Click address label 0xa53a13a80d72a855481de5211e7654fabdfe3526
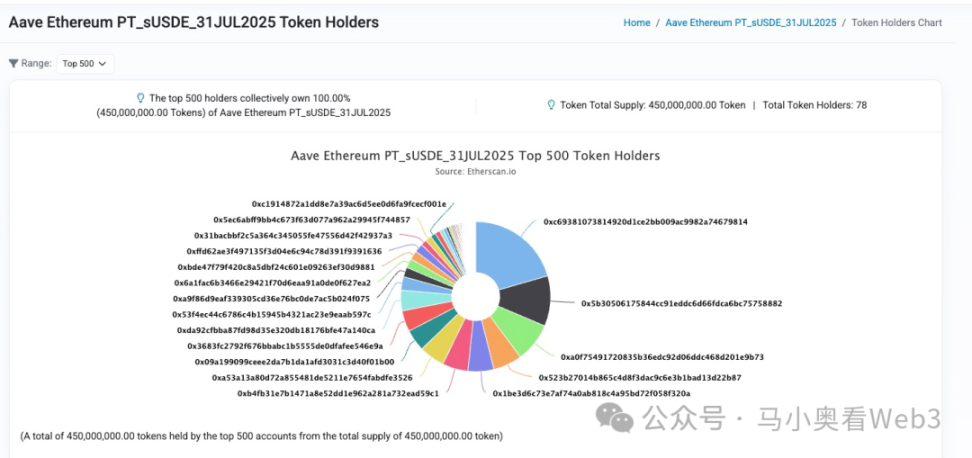This screenshot has height=458, width=972. point(312,377)
